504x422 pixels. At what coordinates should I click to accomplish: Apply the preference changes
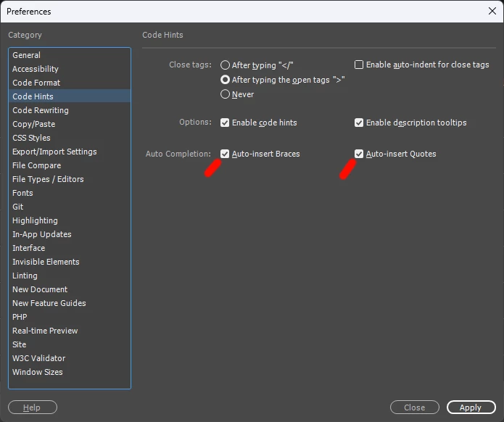(471, 407)
